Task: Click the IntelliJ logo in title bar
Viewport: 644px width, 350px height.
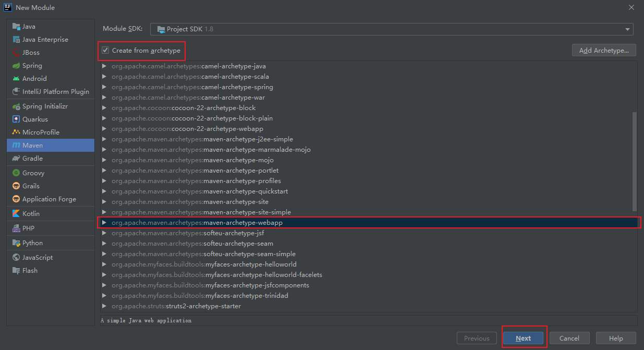Action: click(x=8, y=7)
